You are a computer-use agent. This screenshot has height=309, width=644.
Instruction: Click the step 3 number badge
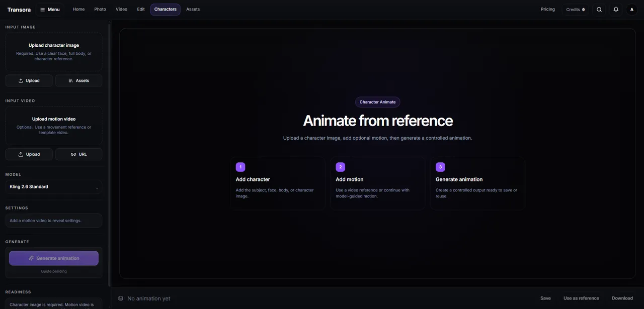[440, 167]
